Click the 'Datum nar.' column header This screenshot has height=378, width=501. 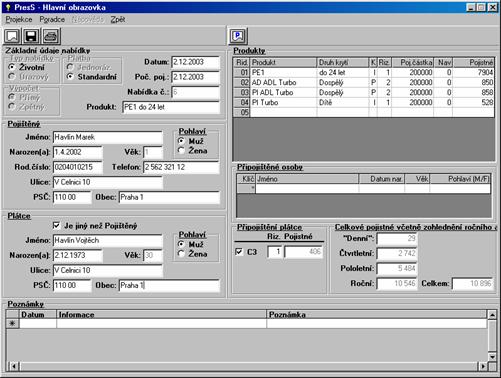382,179
